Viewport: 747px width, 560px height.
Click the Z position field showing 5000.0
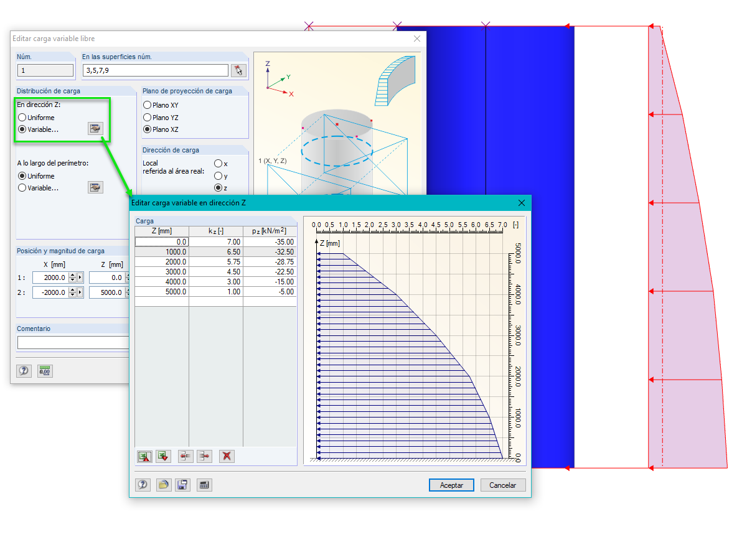pyautogui.click(x=107, y=292)
